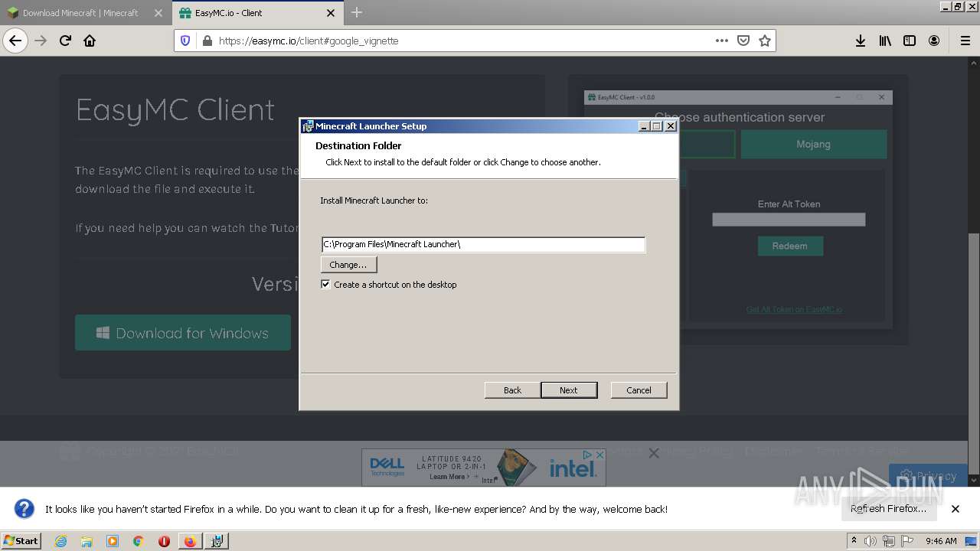
Task: Open network status tray icon
Action: pyautogui.click(x=889, y=541)
